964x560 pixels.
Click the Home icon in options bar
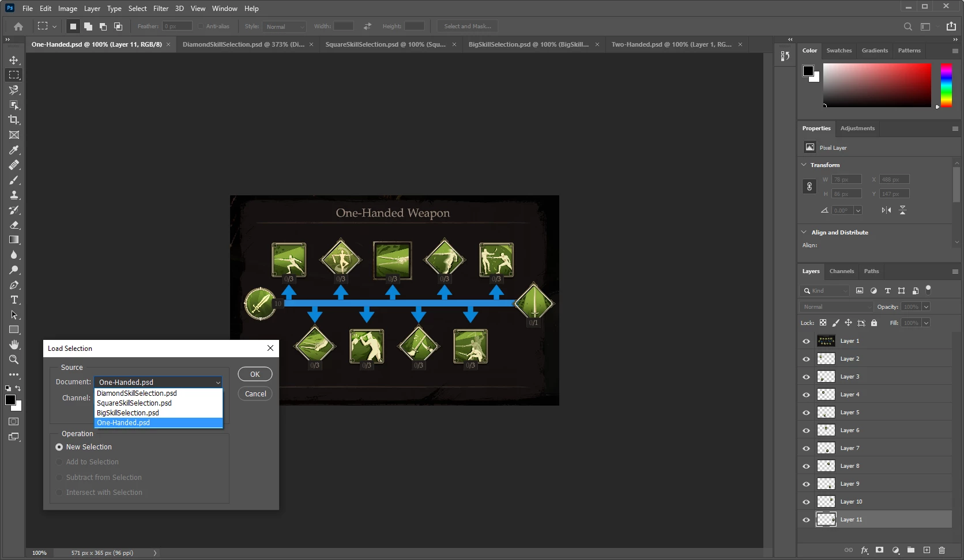point(18,26)
